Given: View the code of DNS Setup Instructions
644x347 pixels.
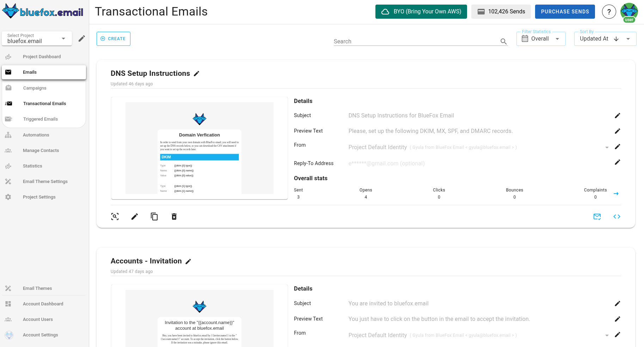Looking at the screenshot, I should coord(617,216).
